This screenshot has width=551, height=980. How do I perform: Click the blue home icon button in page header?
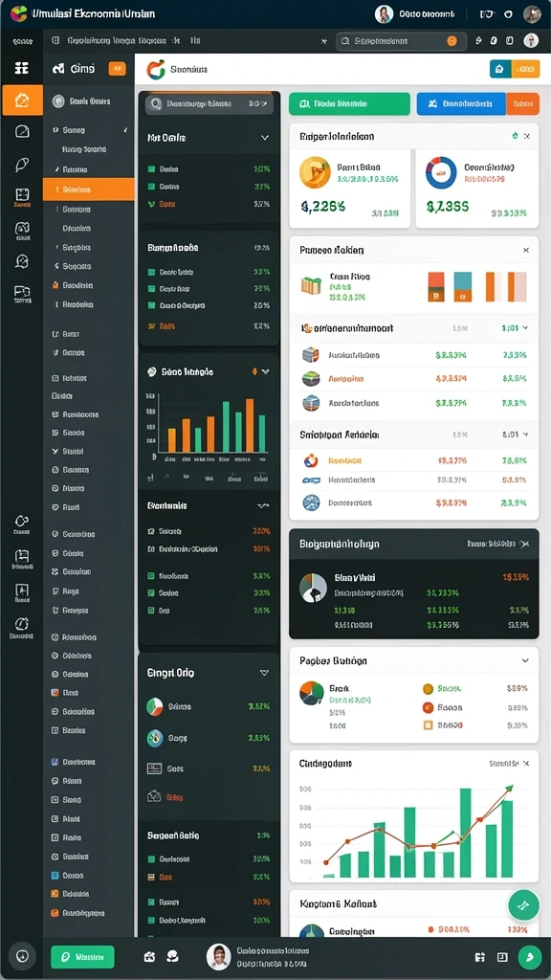pos(499,69)
